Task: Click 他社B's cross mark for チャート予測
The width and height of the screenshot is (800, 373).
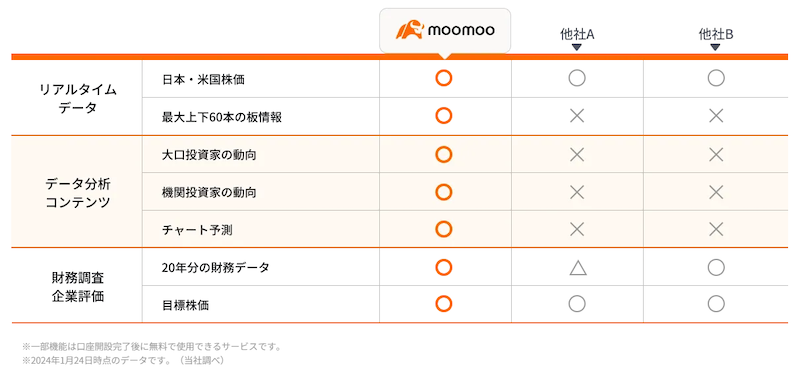Action: 716,230
